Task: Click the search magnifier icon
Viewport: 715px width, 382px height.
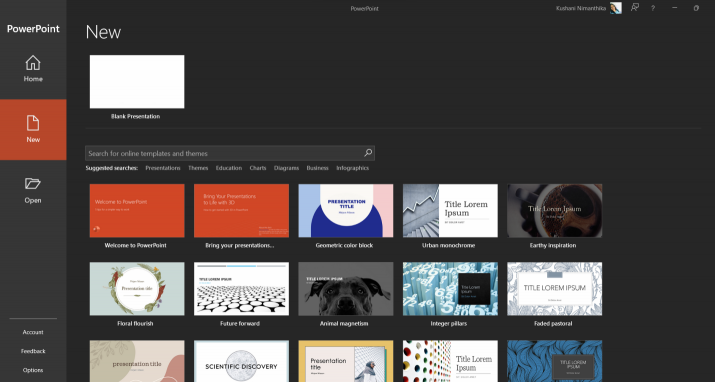Action: tap(368, 153)
